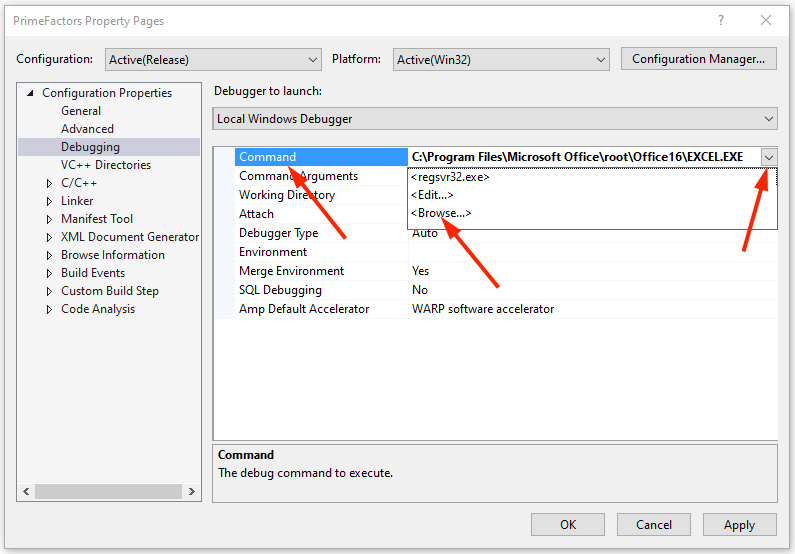This screenshot has height=554, width=795.
Task: Expand the Linker node
Action: [x=49, y=201]
